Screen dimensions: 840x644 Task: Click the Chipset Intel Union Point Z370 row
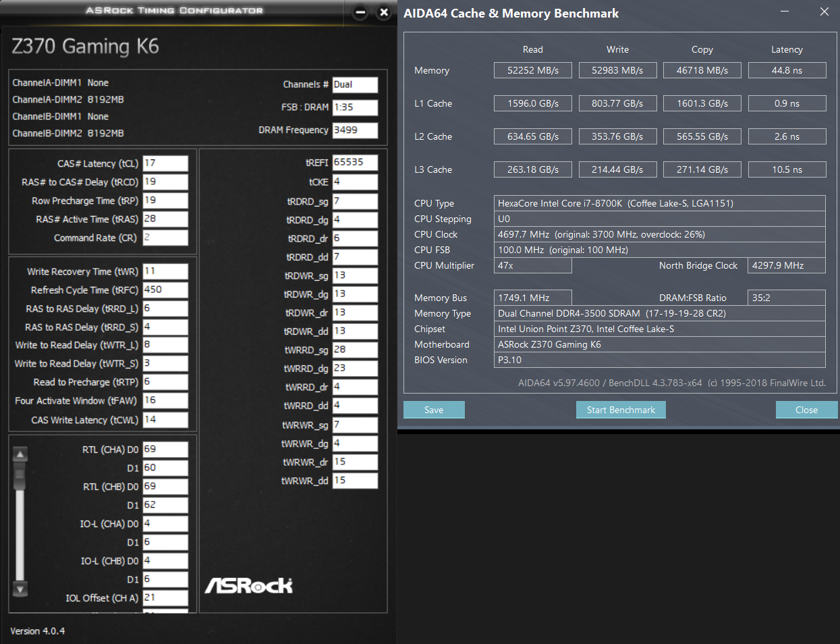(x=660, y=329)
